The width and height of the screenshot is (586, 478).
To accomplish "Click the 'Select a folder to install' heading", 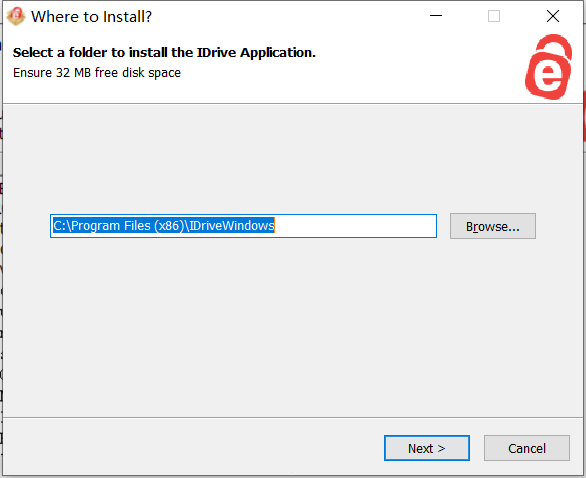I will point(164,53).
